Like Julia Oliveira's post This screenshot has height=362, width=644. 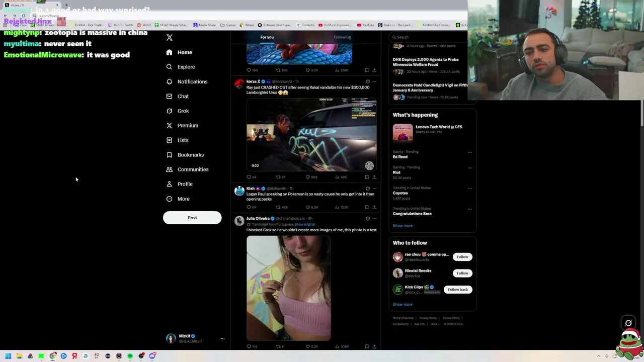point(311,346)
